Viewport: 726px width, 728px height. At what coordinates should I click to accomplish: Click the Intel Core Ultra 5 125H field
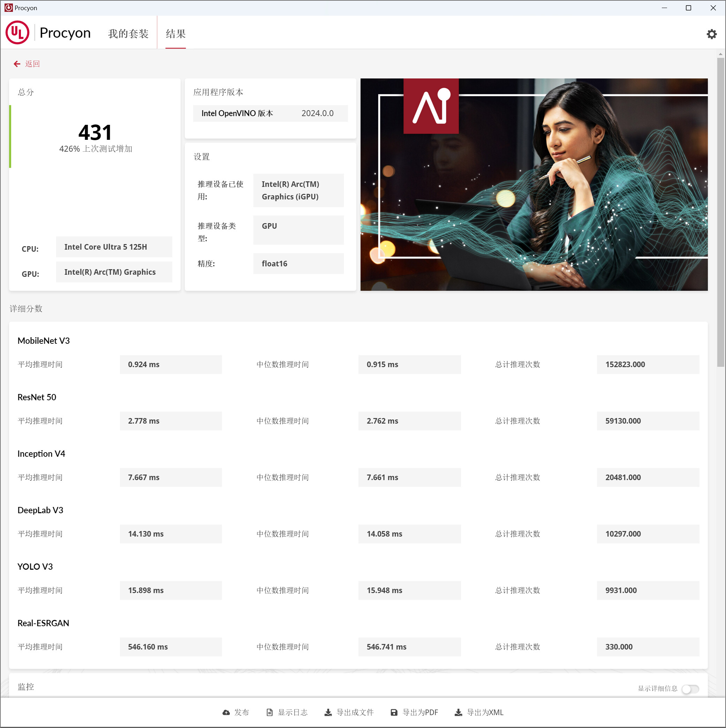point(114,247)
